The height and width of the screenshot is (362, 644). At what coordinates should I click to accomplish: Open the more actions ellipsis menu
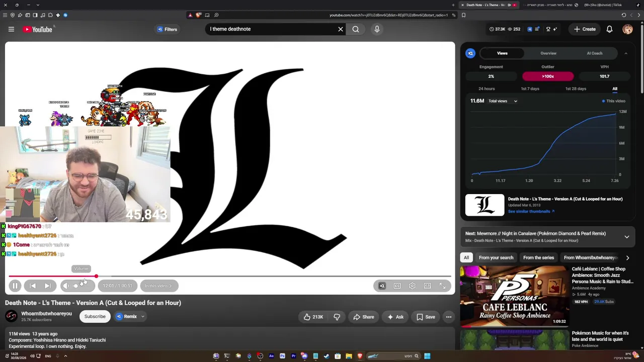click(x=449, y=317)
